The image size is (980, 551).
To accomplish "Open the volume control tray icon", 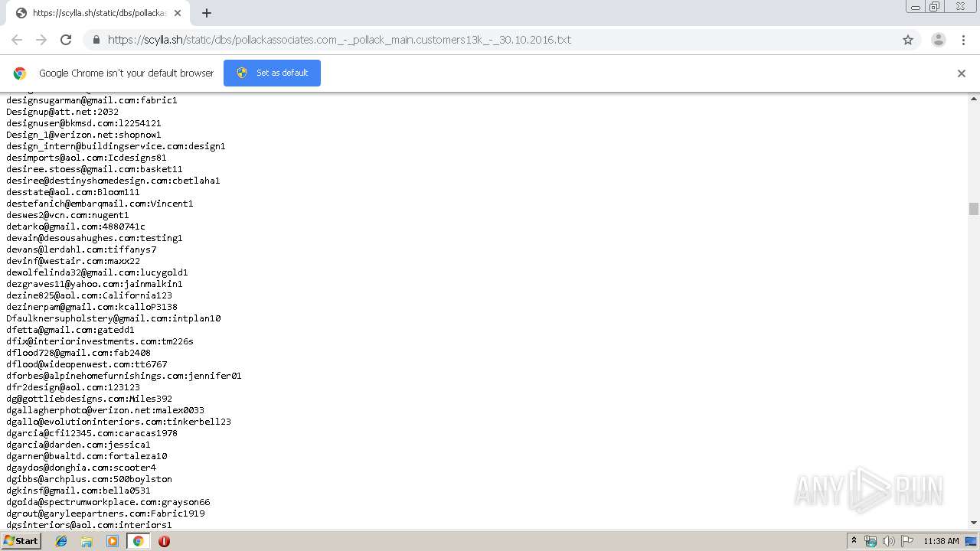I will [889, 541].
